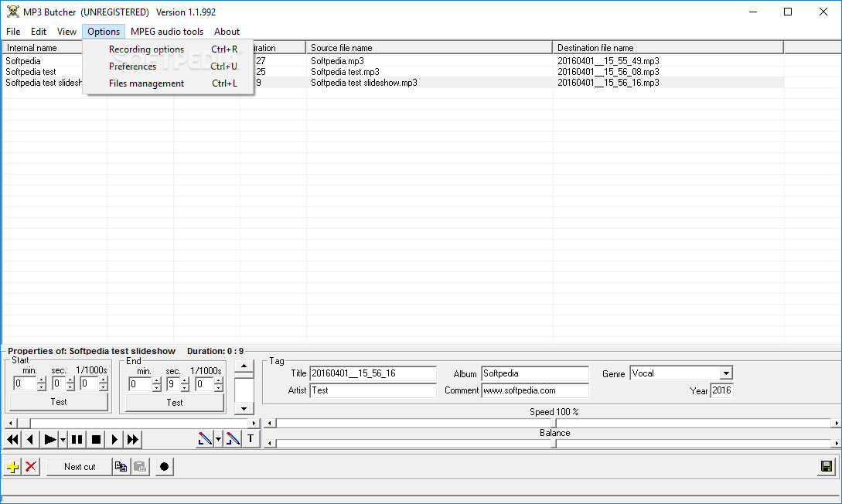Click the Artist input field
Viewport: 842px width, 504px height.
coord(373,390)
